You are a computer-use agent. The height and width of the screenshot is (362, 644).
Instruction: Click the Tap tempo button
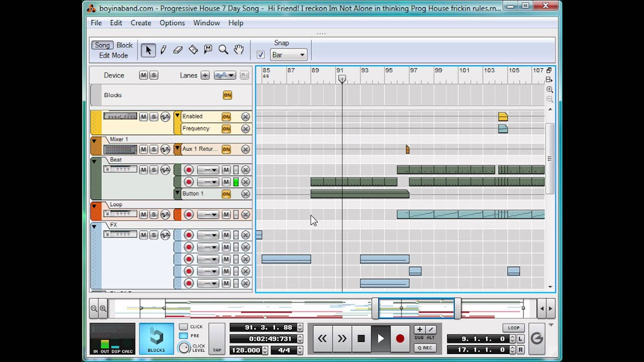point(217,338)
